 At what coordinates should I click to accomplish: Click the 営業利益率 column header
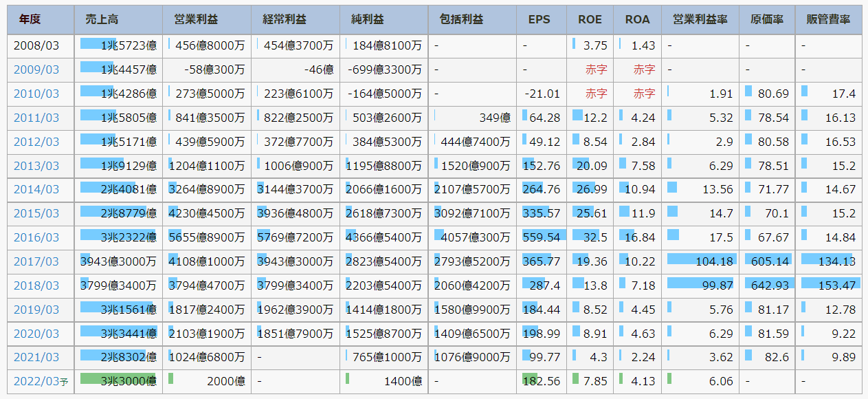[x=700, y=19]
